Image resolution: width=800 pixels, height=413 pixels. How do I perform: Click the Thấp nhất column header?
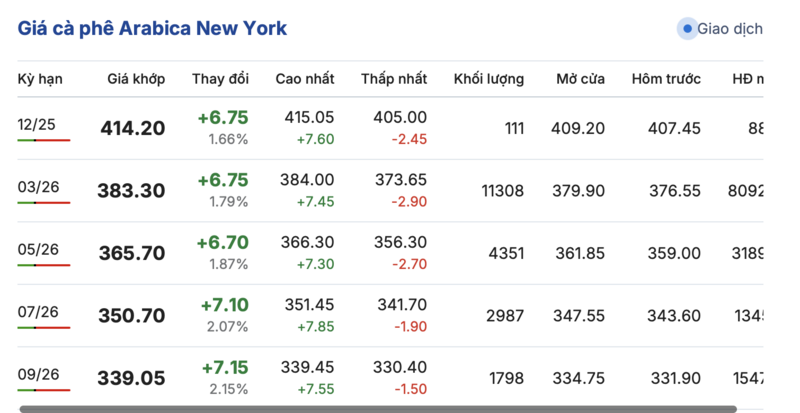click(x=394, y=79)
